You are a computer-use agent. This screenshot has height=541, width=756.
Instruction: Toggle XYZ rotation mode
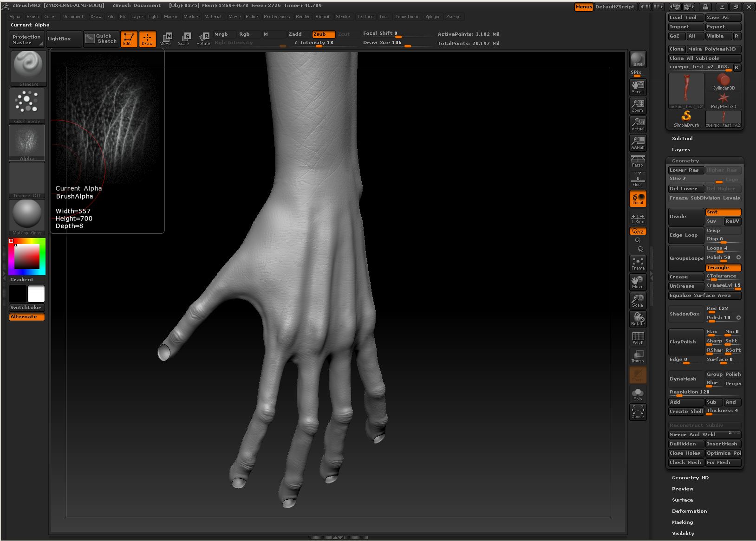pyautogui.click(x=638, y=231)
